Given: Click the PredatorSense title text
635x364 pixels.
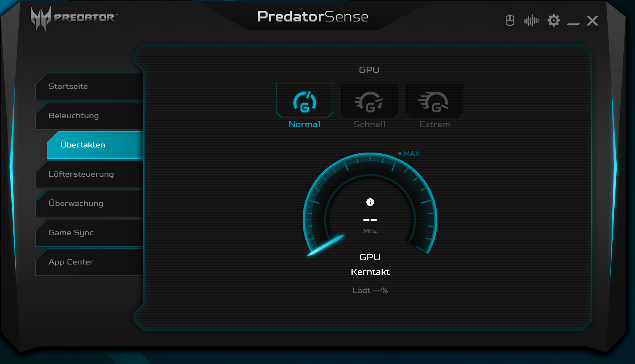Looking at the screenshot, I should pos(313,16).
